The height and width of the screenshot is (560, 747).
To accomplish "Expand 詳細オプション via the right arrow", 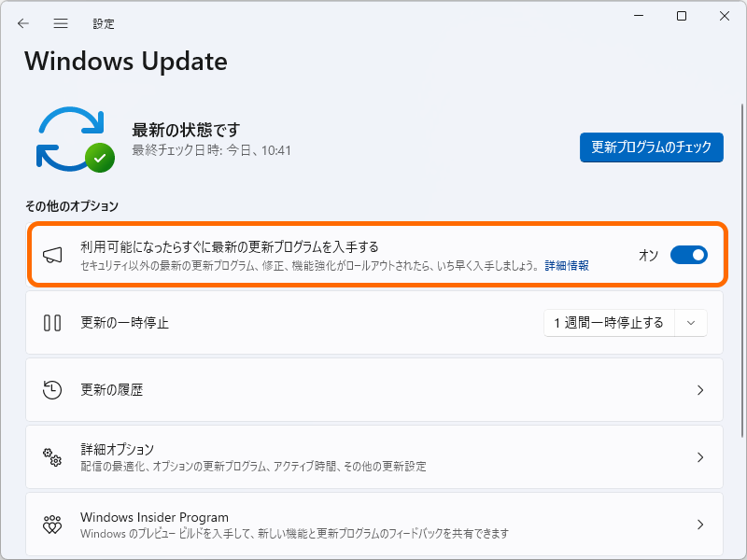I will (700, 457).
